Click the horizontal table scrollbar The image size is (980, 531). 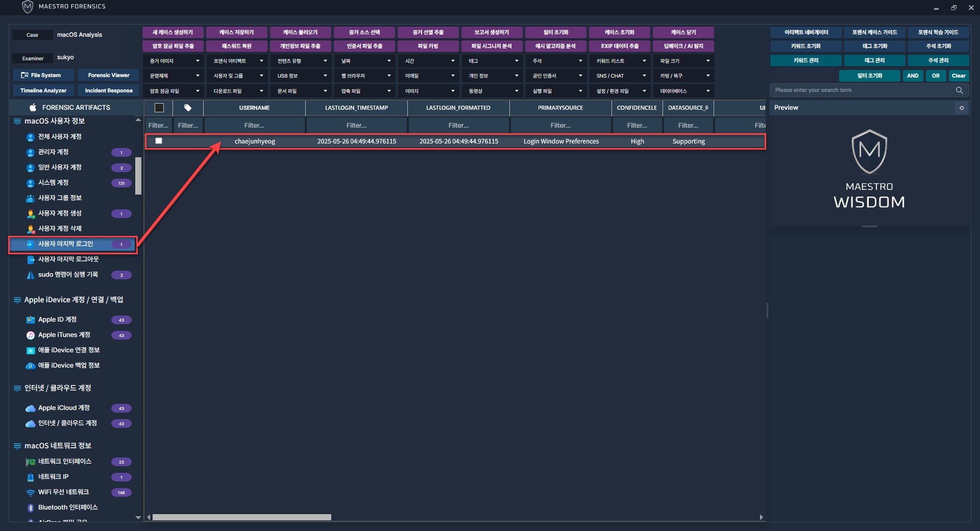coord(242,517)
